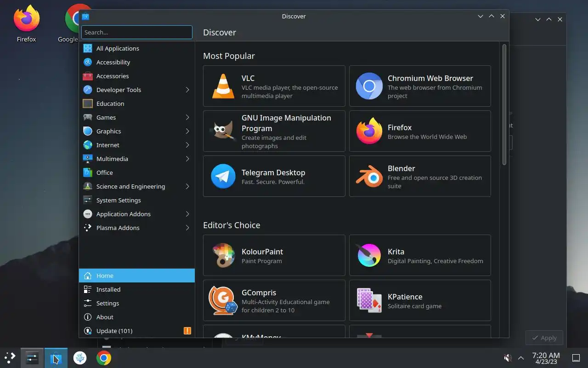Viewport: 588px width, 368px height.
Task: Click the Show Desktop button in tray
Action: pyautogui.click(x=576, y=358)
